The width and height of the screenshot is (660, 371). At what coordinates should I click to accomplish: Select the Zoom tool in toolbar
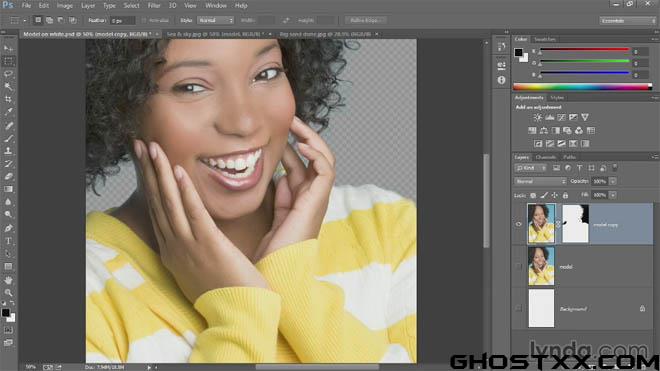tap(8, 292)
